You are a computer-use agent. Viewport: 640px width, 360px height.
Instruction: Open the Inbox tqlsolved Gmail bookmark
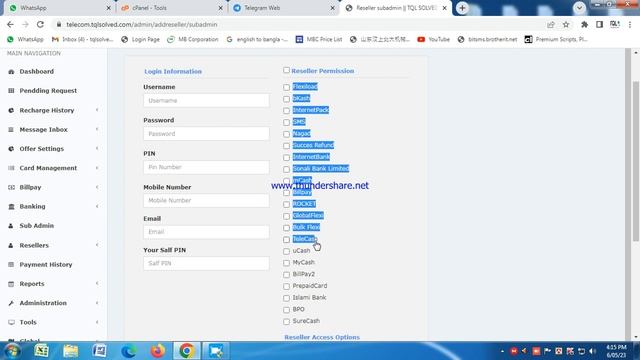click(82, 39)
